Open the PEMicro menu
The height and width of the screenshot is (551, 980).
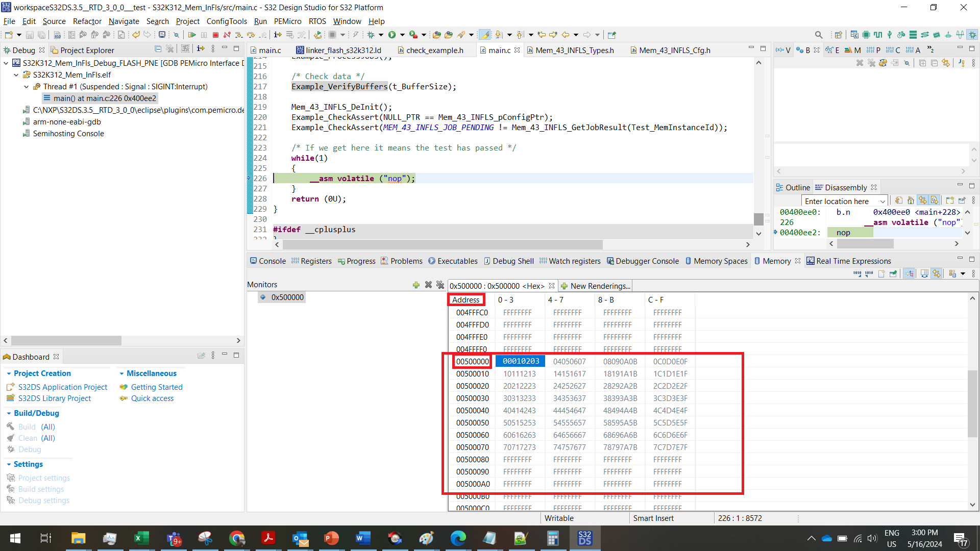tap(287, 21)
